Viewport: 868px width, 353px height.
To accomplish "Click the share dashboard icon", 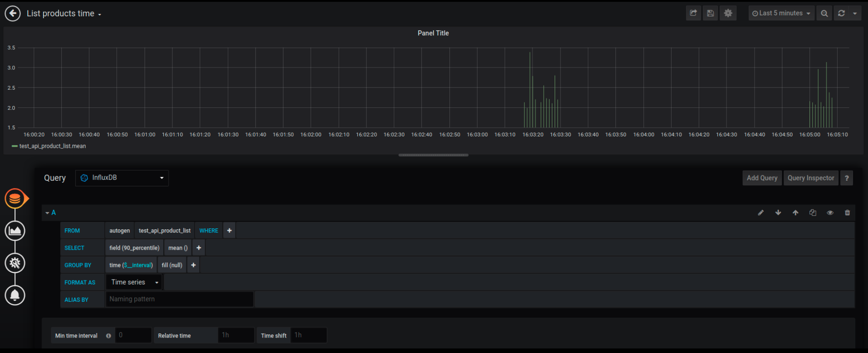I will pyautogui.click(x=693, y=13).
